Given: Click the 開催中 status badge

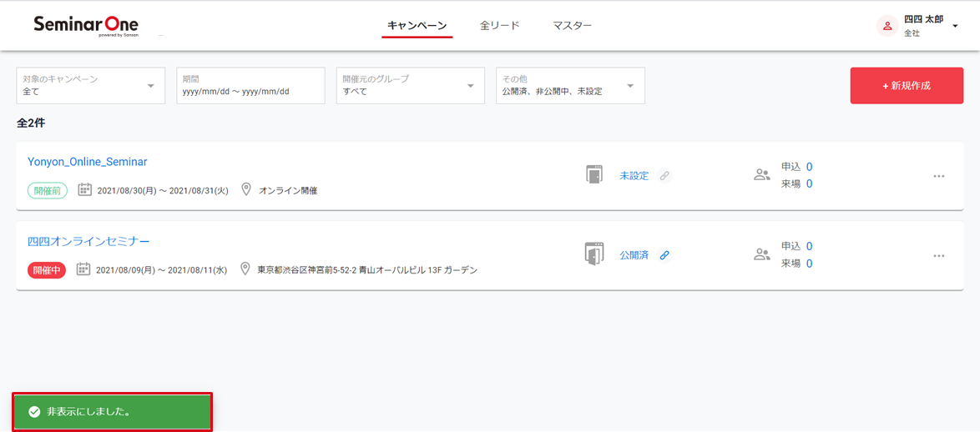Looking at the screenshot, I should click(47, 270).
